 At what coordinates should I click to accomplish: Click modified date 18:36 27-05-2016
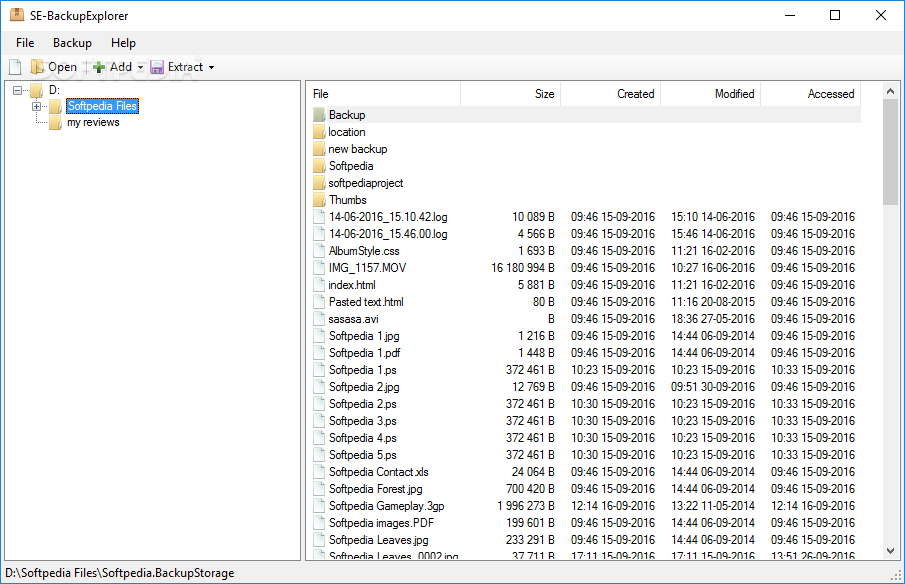pyautogui.click(x=713, y=319)
